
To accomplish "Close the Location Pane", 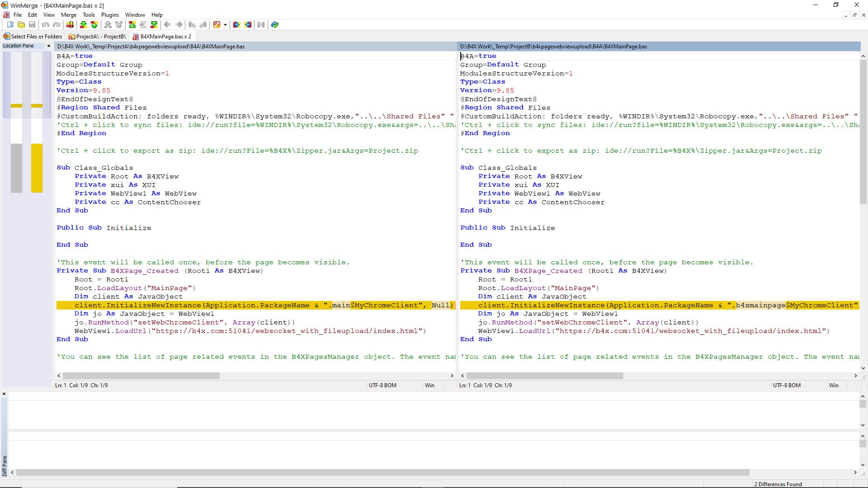I will tap(49, 46).
